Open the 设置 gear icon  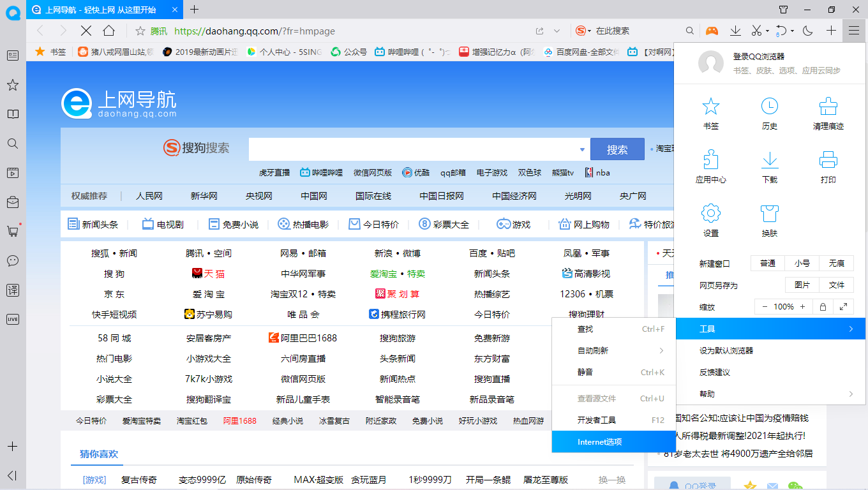[710, 213]
